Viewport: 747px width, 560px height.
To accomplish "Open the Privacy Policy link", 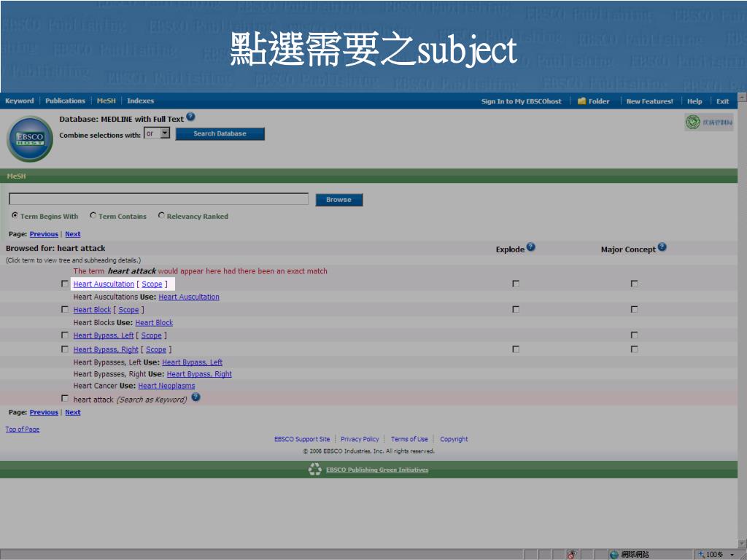I will (x=360, y=439).
